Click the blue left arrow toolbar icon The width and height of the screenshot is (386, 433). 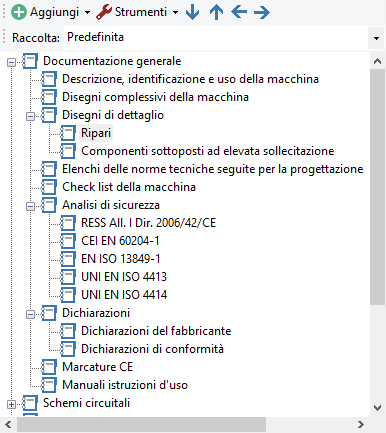tap(239, 12)
